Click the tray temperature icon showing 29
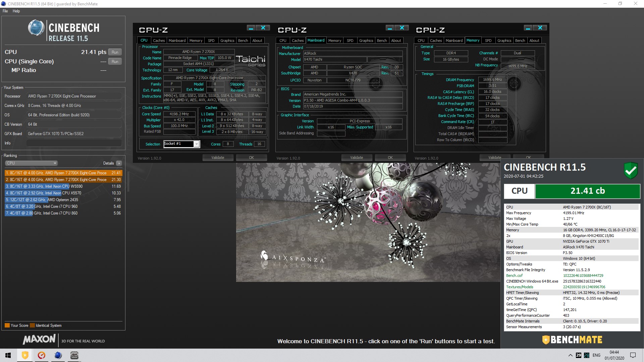 pos(579,355)
